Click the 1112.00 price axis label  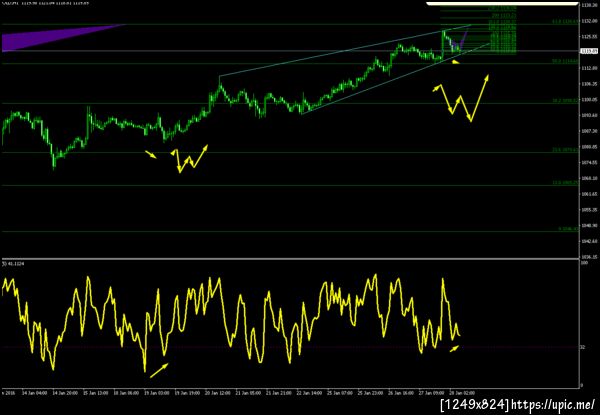(589, 68)
